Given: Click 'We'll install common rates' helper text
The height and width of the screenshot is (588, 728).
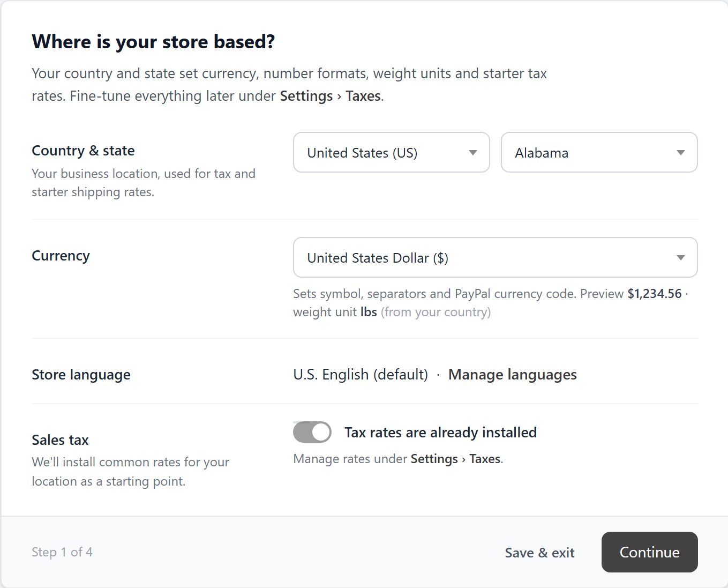Looking at the screenshot, I should [130, 472].
